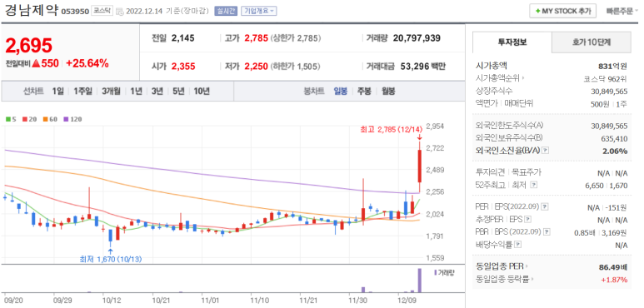644x308 pixels.
Task: Click the EPS value -151원
Action: click(x=615, y=207)
